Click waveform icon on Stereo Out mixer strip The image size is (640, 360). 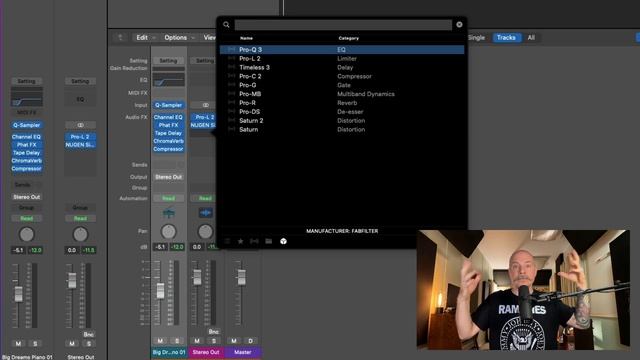coord(205,213)
